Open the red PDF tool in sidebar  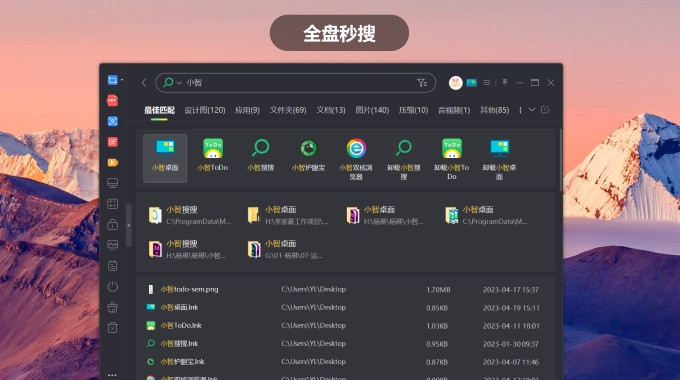[x=112, y=101]
